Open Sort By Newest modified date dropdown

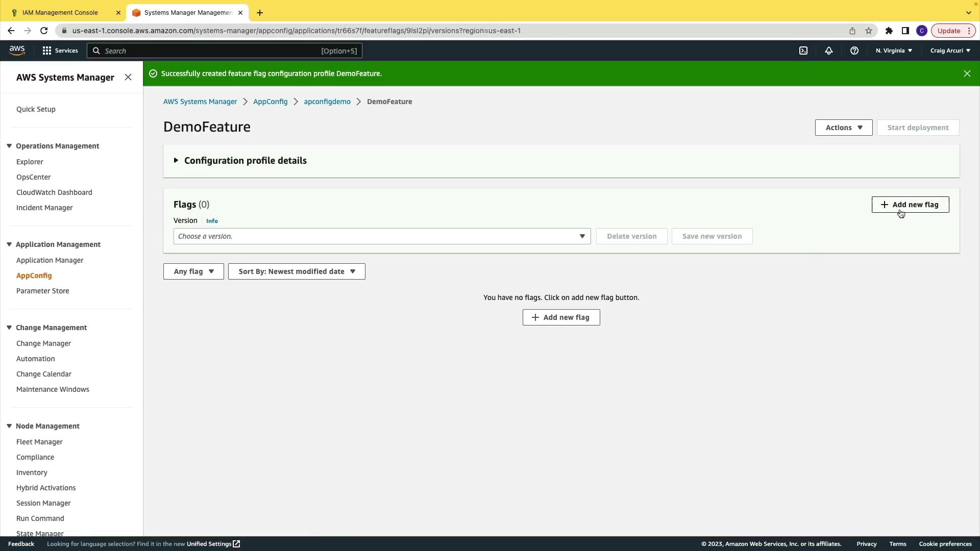[x=297, y=271]
